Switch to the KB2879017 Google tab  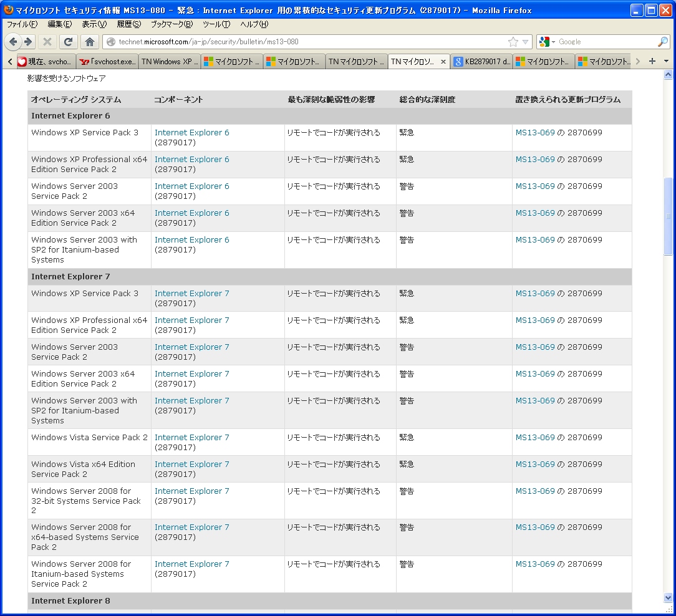(x=481, y=62)
